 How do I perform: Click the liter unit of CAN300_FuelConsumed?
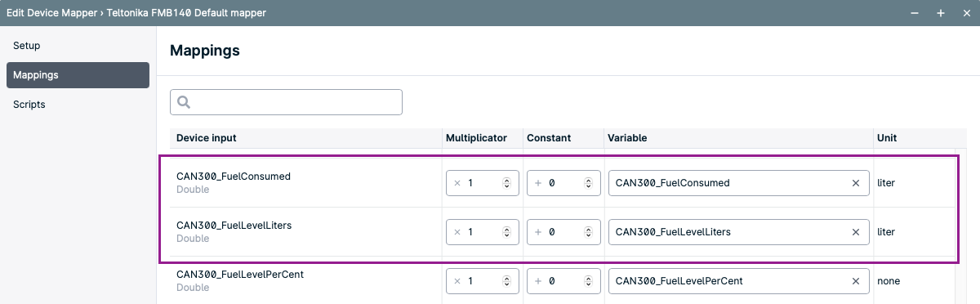pyautogui.click(x=886, y=183)
